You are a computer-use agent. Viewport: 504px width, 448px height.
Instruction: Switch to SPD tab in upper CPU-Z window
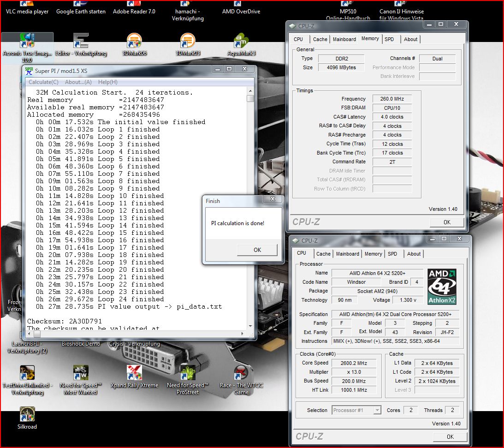pos(389,39)
